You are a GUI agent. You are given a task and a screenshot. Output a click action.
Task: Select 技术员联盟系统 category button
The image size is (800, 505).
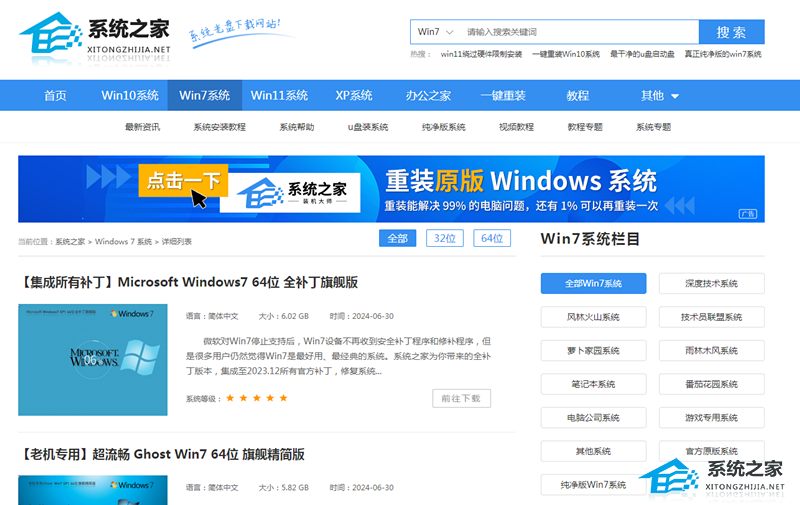(711, 317)
